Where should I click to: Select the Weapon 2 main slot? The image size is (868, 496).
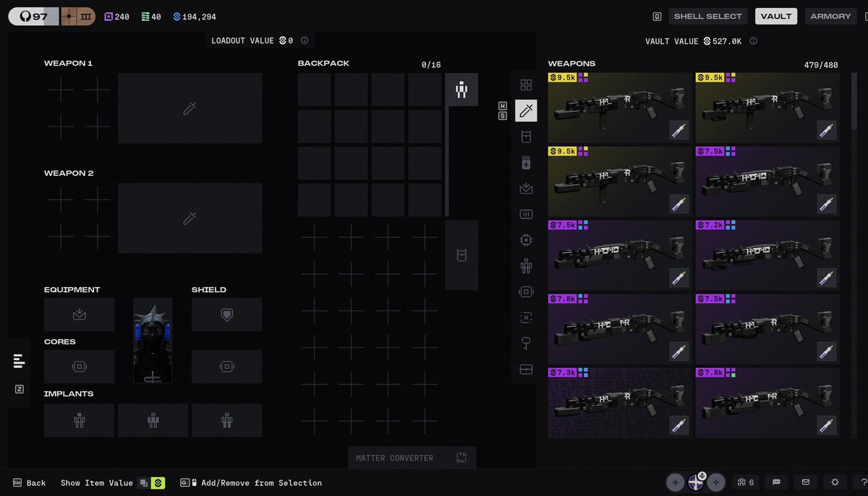pos(190,218)
